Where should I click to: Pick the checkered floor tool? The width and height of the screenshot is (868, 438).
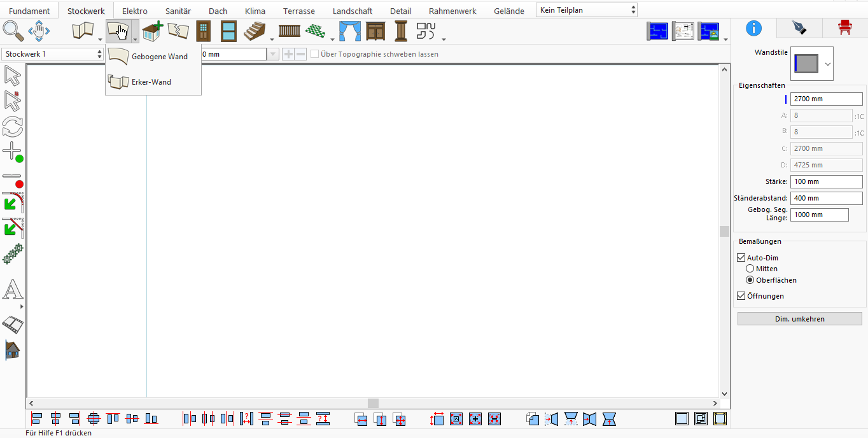click(315, 31)
